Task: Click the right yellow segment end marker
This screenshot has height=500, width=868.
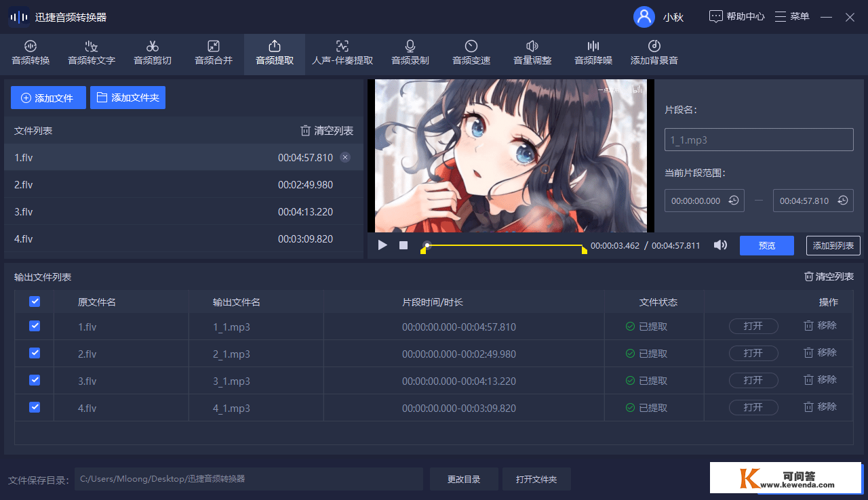Action: point(585,251)
